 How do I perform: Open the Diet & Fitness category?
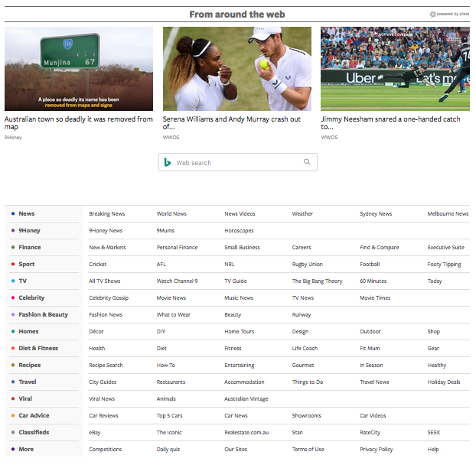(38, 348)
